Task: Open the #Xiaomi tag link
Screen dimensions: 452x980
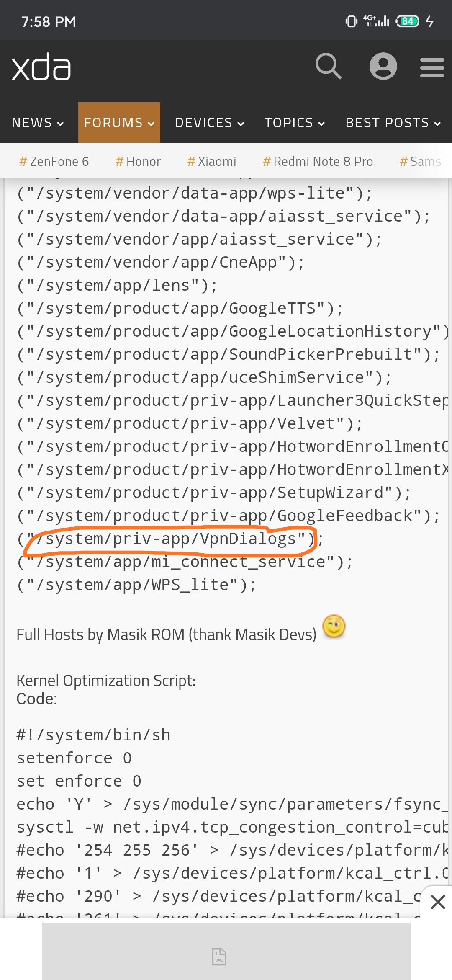Action: click(x=212, y=161)
